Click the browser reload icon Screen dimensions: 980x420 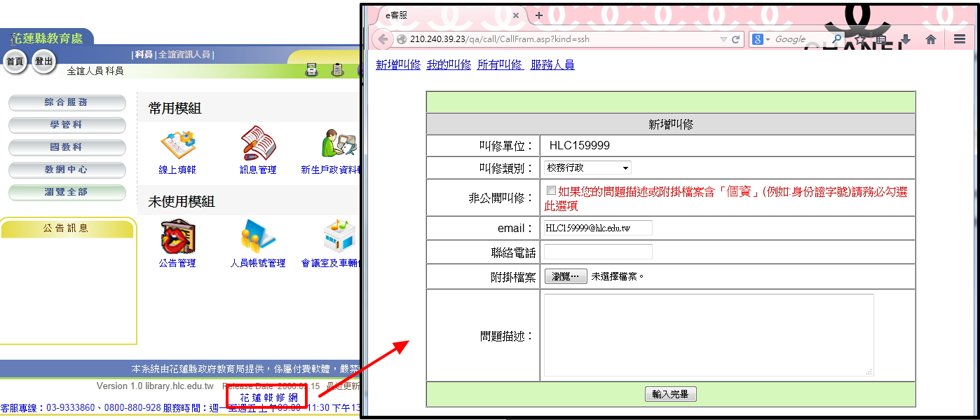pos(736,40)
